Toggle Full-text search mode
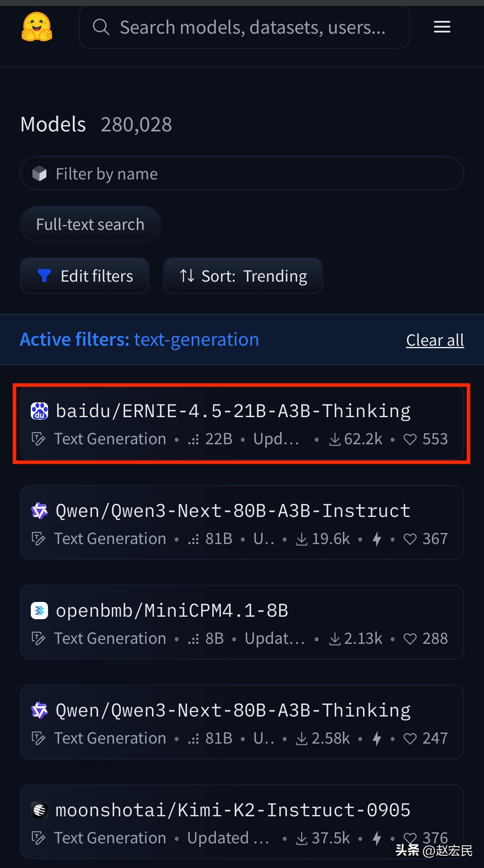Image resolution: width=484 pixels, height=868 pixels. point(90,224)
